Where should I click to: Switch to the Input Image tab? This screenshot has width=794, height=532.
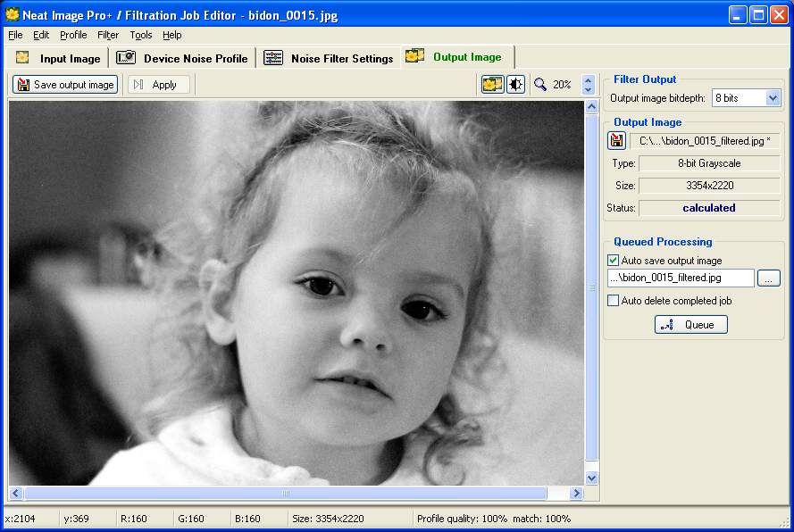pos(57,58)
